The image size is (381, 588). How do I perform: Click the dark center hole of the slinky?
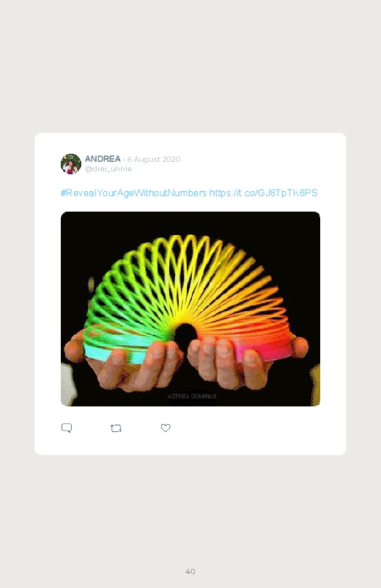click(186, 334)
